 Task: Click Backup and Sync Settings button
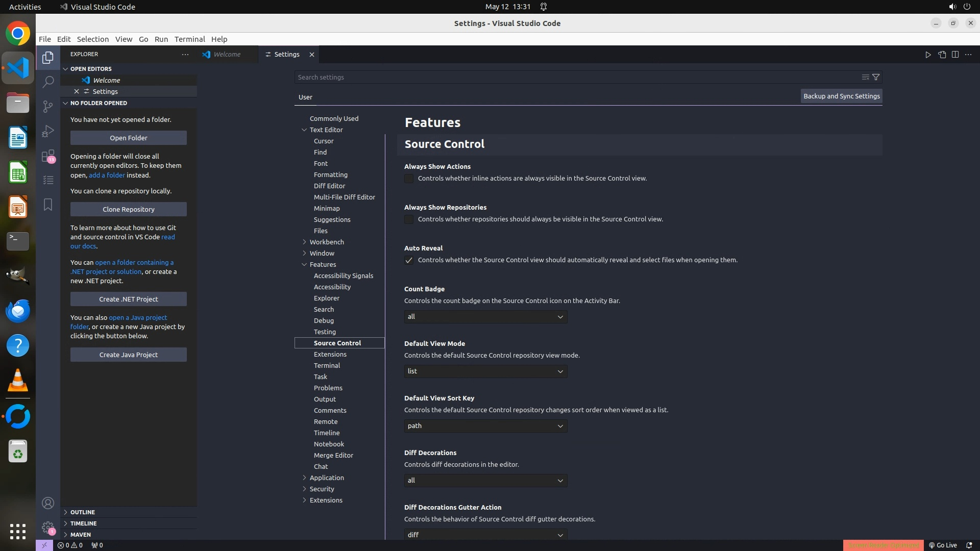pyautogui.click(x=841, y=96)
